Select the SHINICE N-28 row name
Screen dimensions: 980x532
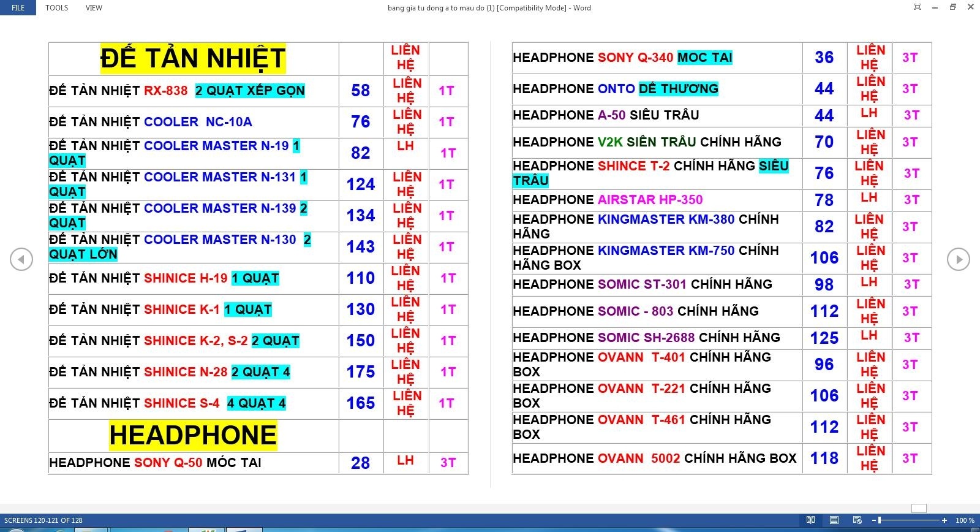click(170, 372)
